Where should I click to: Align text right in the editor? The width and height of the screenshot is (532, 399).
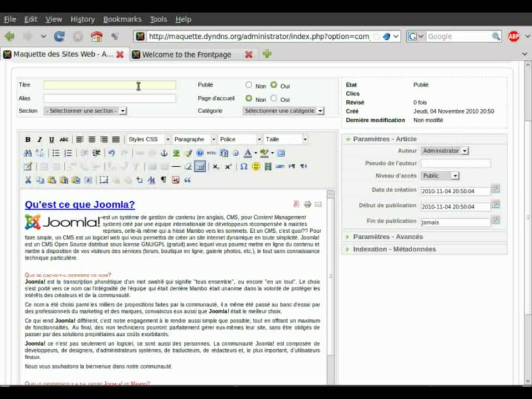point(104,140)
